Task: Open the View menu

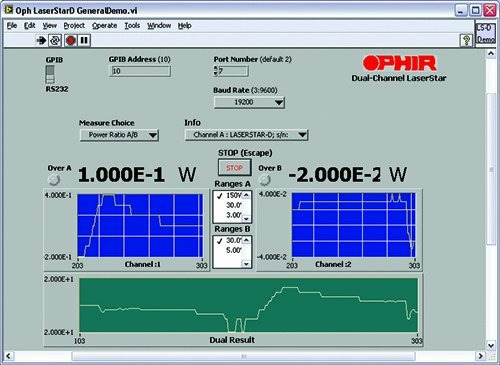Action: click(x=49, y=26)
